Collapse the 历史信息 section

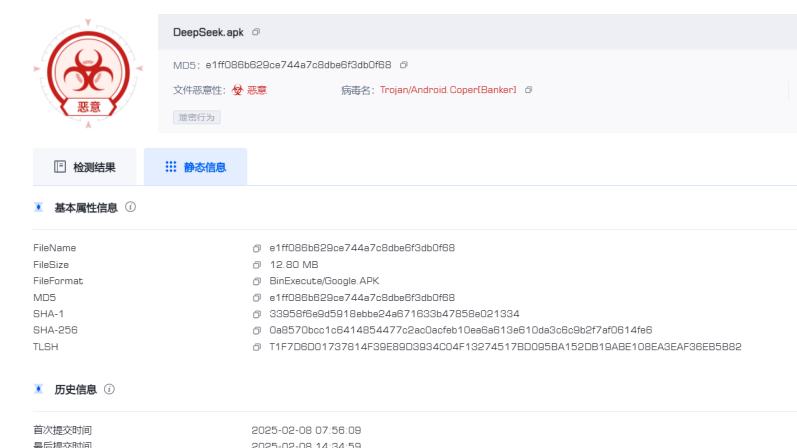point(39,389)
